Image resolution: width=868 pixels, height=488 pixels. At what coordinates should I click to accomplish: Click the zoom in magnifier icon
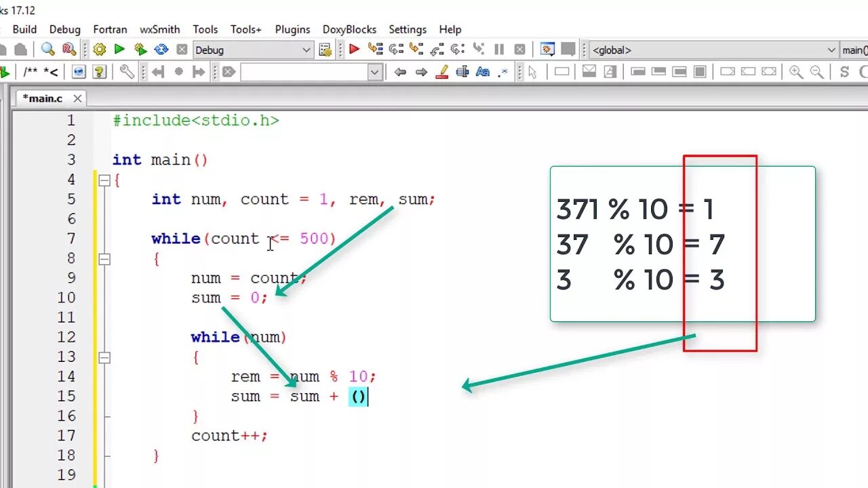(796, 72)
